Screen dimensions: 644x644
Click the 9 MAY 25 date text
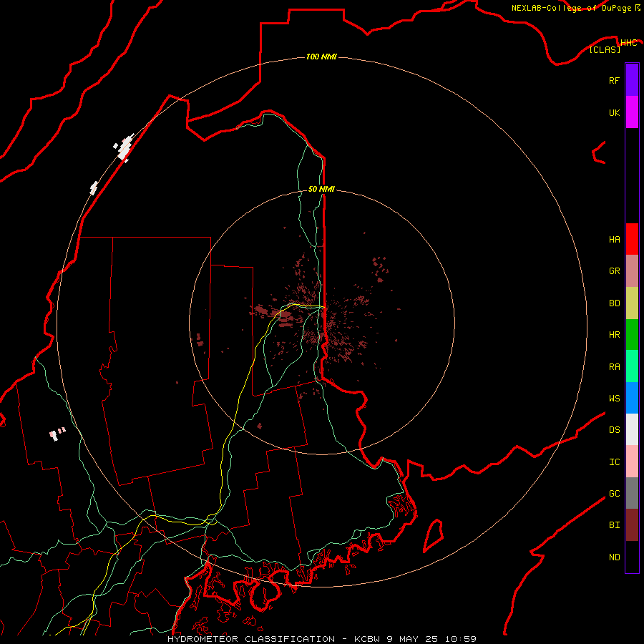[412, 639]
